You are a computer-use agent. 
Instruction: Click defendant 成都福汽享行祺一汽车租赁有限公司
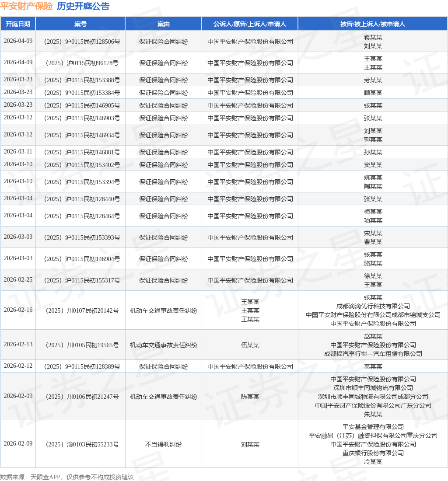click(x=373, y=354)
